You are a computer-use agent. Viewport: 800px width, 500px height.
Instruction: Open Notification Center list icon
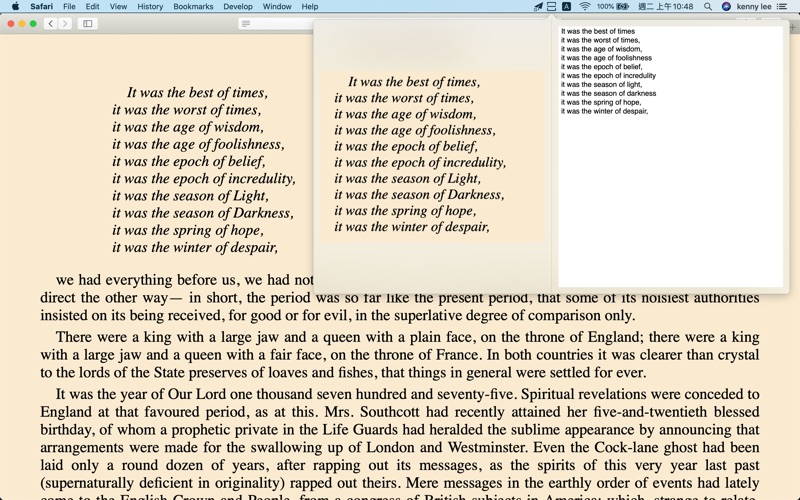pos(782,7)
